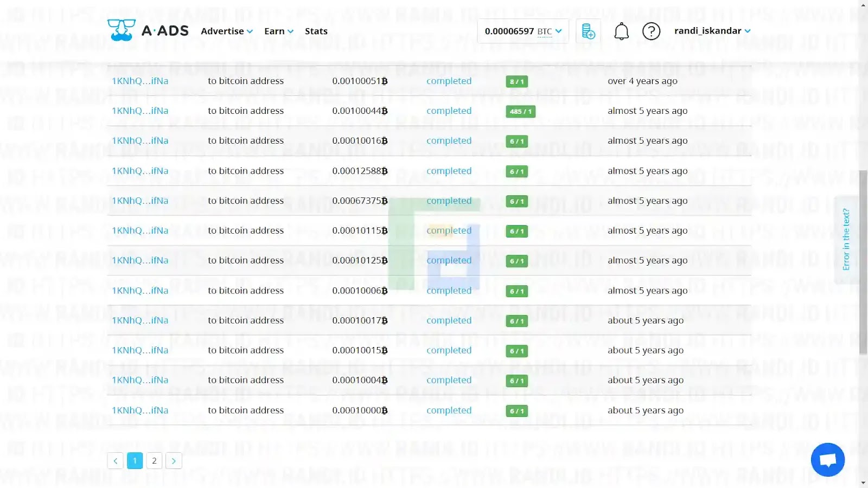This screenshot has width=868, height=488.
Task: Open address link in the 0.00010006 row
Action: [140, 291]
